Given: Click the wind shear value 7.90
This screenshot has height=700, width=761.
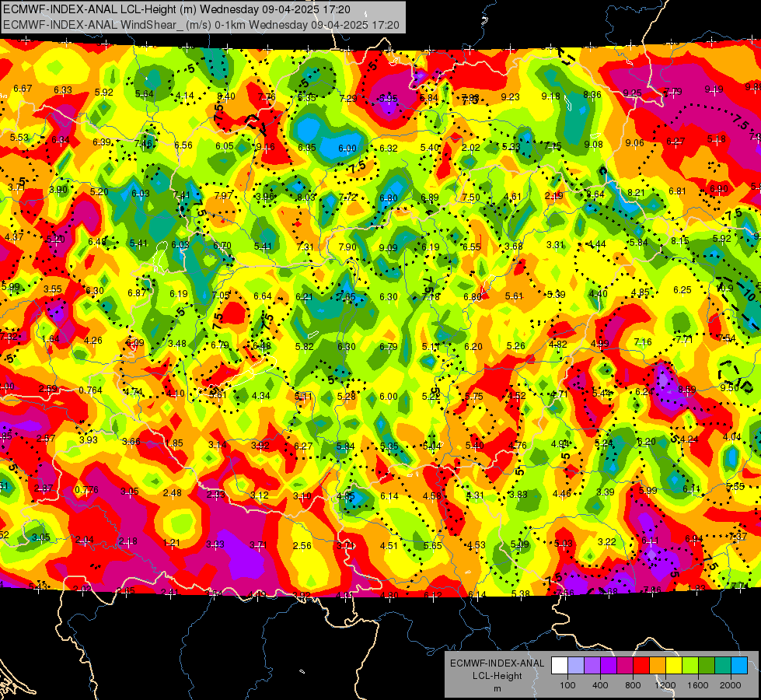Looking at the screenshot, I should tap(347, 247).
